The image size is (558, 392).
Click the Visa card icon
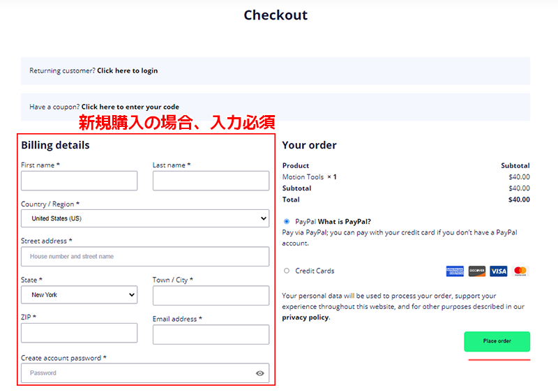pyautogui.click(x=499, y=271)
